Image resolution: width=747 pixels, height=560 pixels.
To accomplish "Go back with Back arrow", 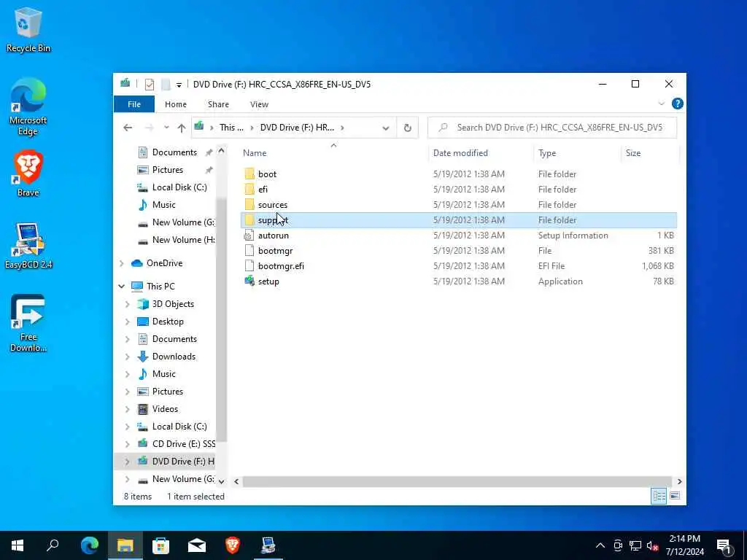I will (128, 128).
